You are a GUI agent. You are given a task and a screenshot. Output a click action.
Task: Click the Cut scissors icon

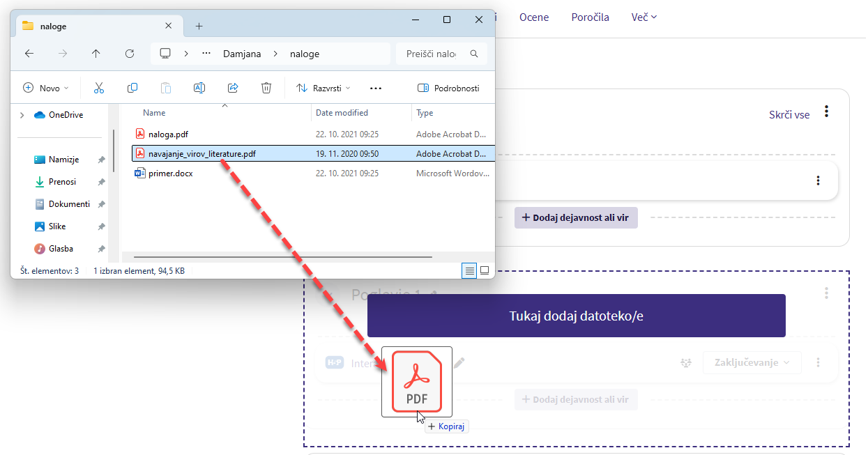[x=98, y=88]
